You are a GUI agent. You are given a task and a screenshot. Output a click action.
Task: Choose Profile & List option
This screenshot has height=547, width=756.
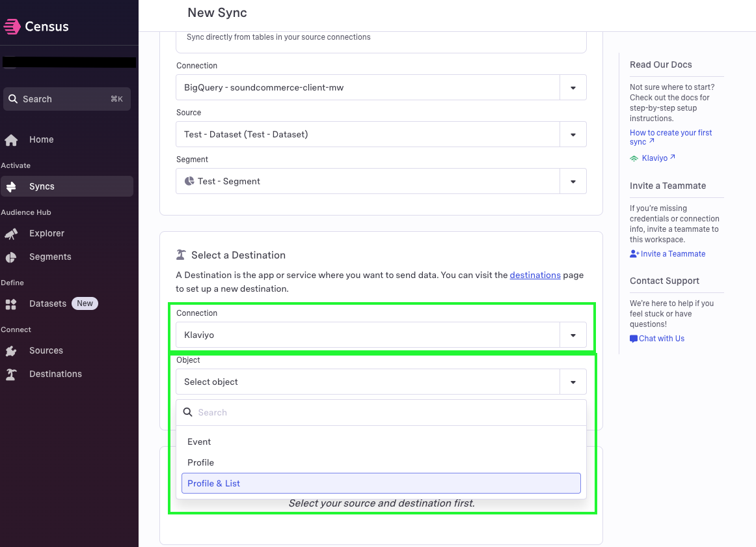381,483
